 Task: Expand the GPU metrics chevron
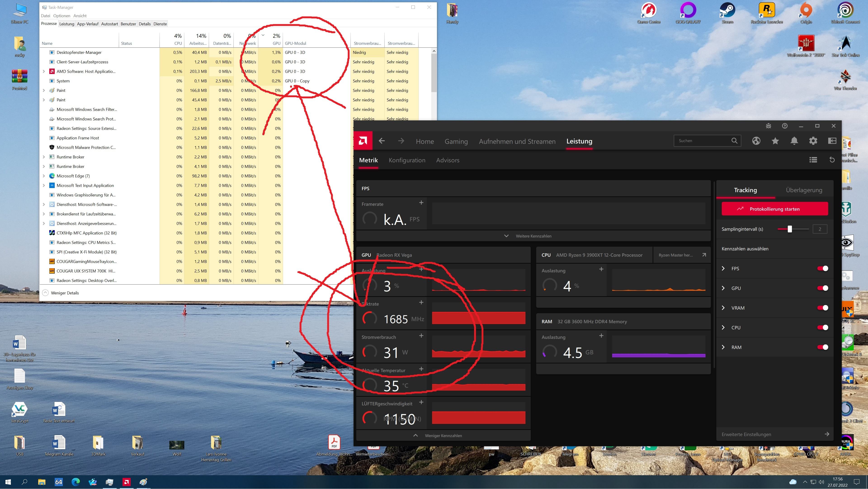click(723, 288)
